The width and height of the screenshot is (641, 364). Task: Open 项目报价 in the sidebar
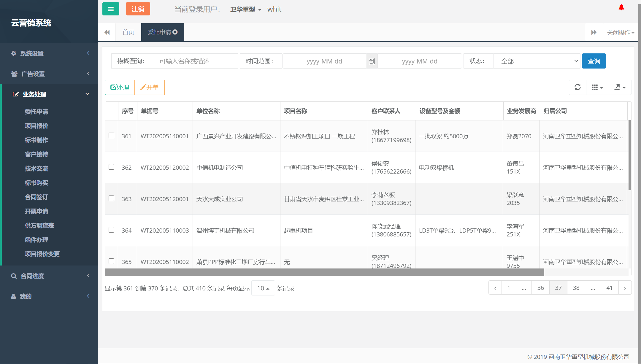(37, 126)
